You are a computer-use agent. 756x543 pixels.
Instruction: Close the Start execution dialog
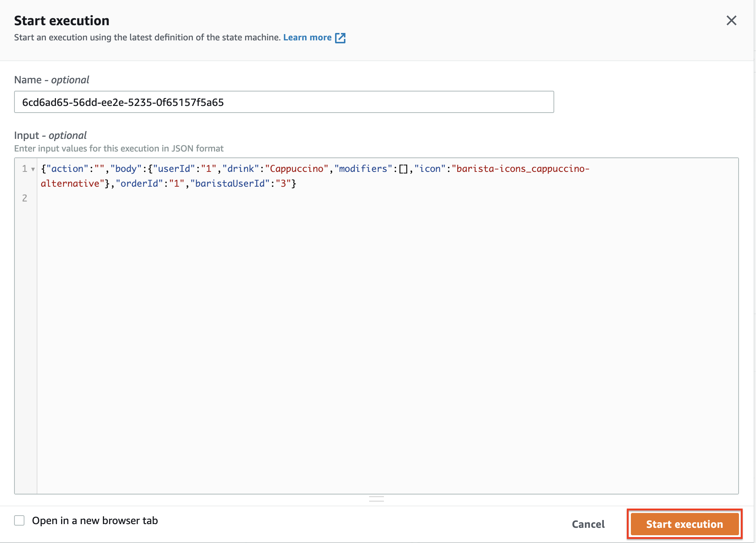[x=731, y=20]
